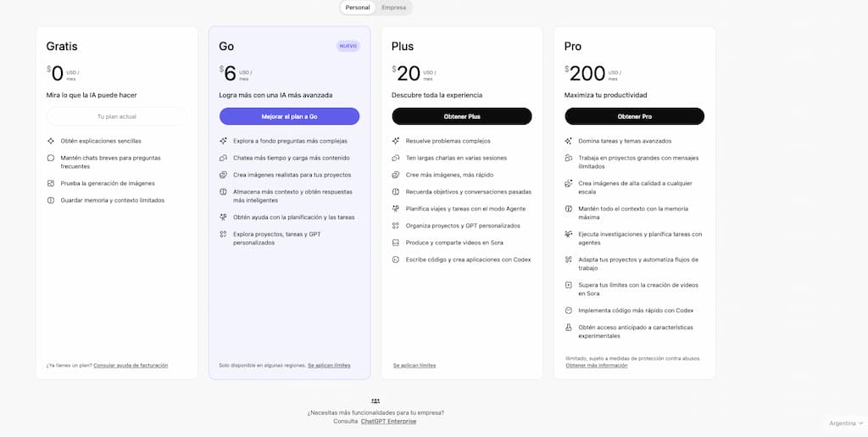Click the Sora video icon in Plus plan
This screenshot has width=868, height=437.
pyautogui.click(x=396, y=243)
